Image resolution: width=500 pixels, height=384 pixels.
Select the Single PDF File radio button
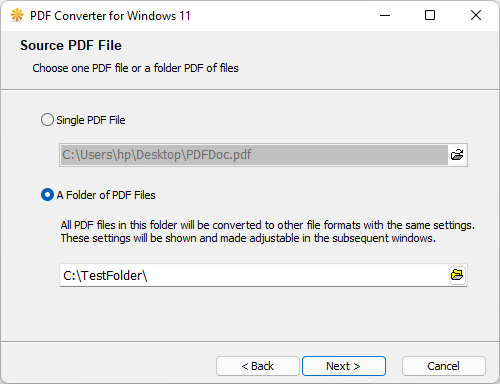pos(47,120)
